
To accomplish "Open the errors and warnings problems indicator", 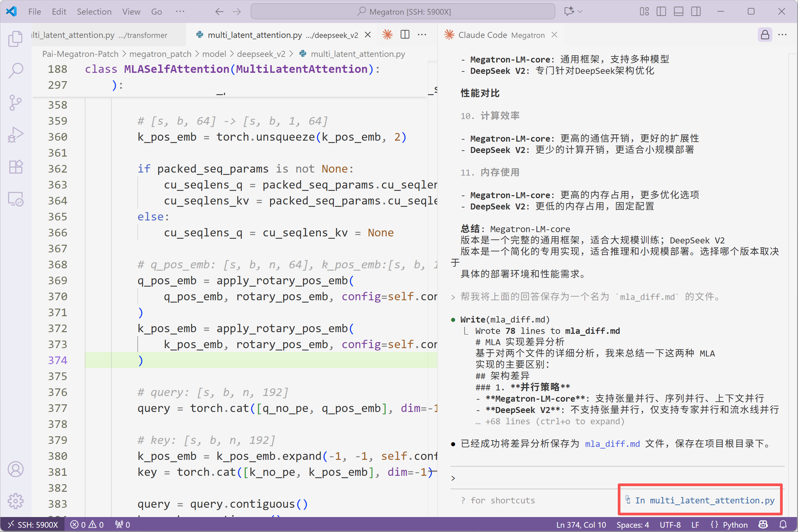I will pos(87,525).
